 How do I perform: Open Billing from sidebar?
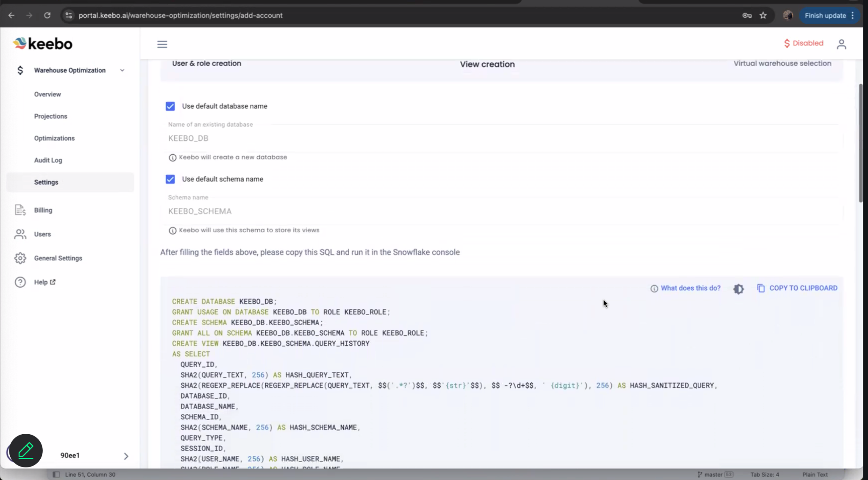[43, 210]
